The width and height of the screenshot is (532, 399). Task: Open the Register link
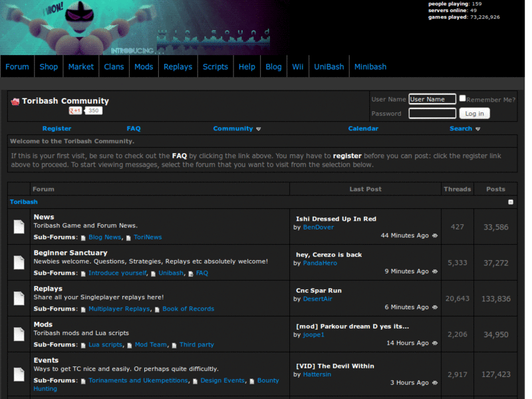coord(57,128)
